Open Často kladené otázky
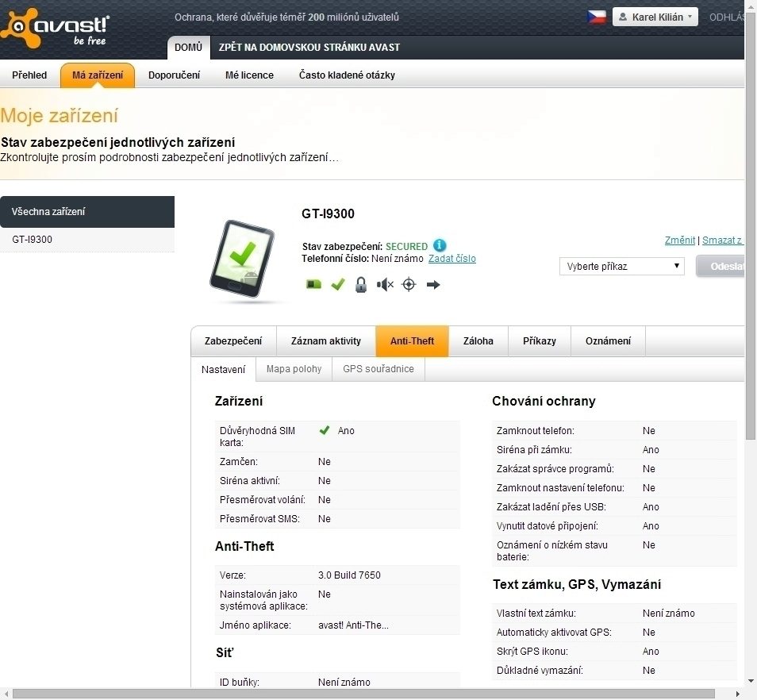 347,75
